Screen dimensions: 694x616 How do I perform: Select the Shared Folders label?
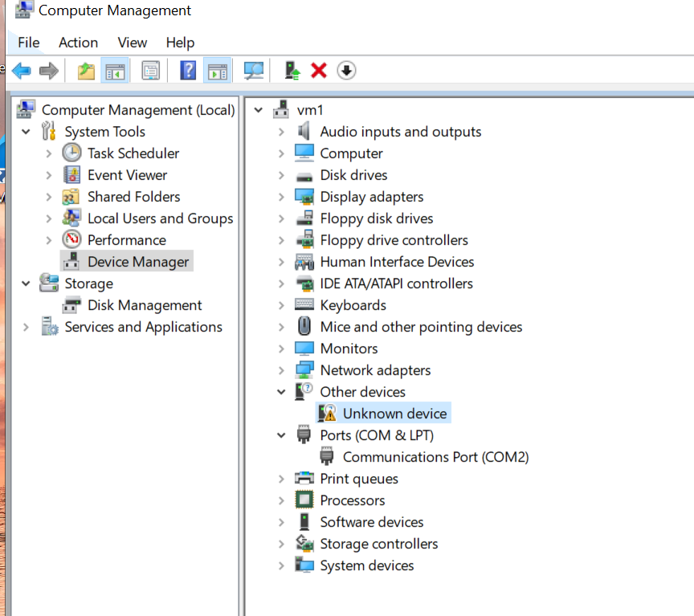pos(133,197)
